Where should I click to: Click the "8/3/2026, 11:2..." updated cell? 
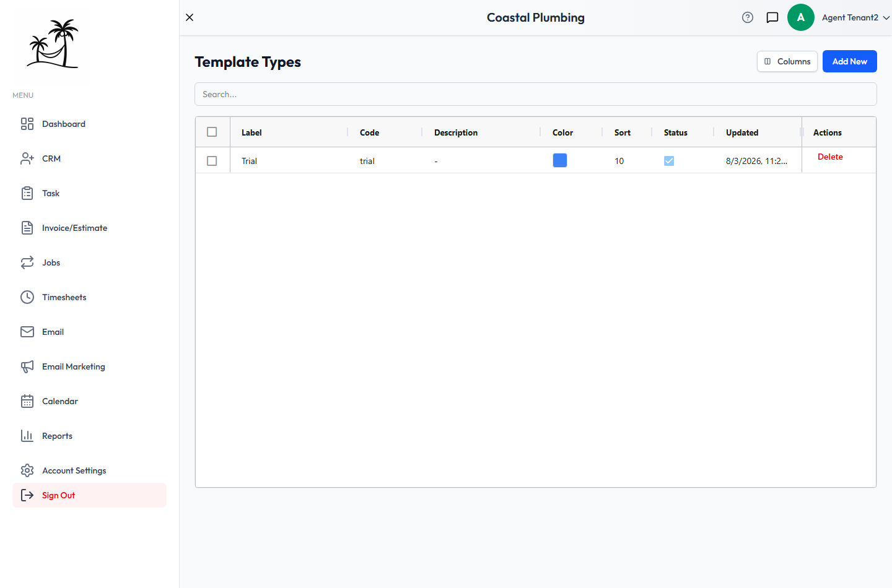coord(756,161)
